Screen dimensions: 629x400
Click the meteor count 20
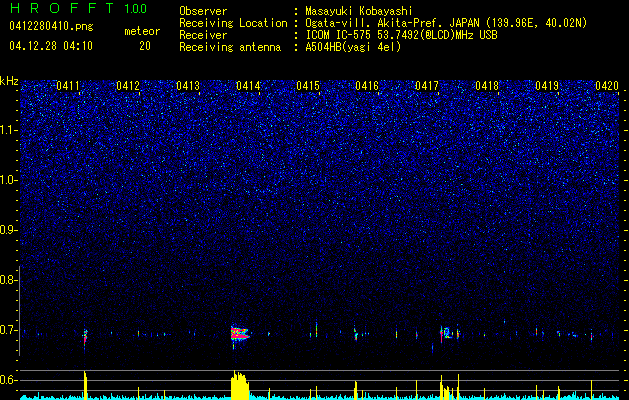(x=145, y=46)
